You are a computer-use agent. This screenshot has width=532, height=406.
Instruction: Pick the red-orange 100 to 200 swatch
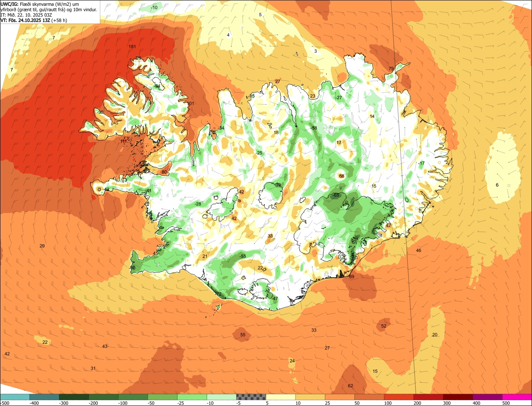[399, 397]
